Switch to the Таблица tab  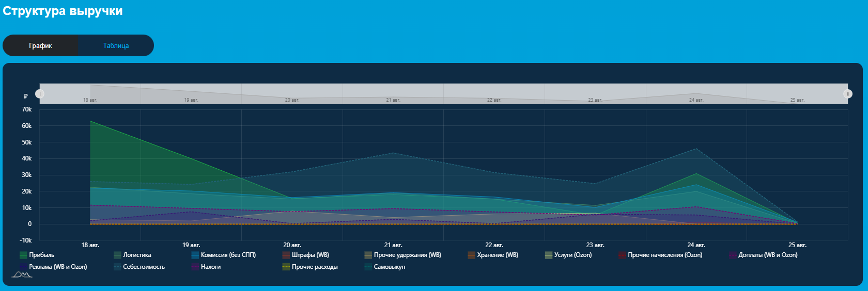click(116, 45)
